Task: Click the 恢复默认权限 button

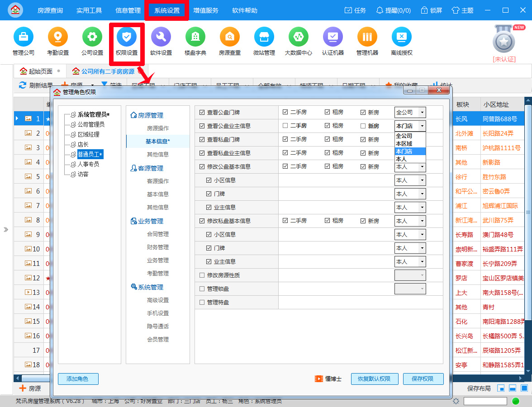Action: [374, 379]
